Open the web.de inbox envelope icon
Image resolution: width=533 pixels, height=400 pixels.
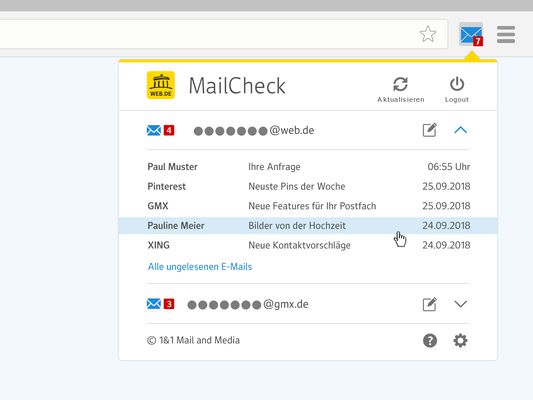[x=154, y=130]
